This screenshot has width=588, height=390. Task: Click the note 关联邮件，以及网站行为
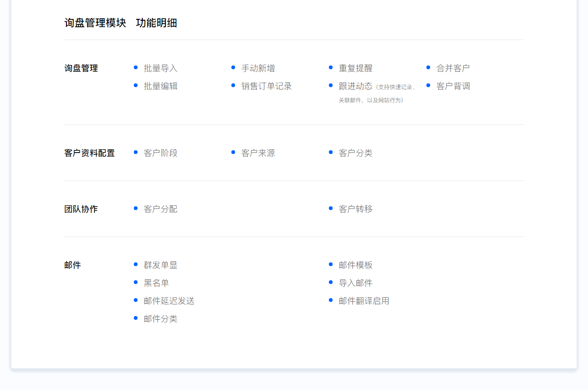pos(371,100)
